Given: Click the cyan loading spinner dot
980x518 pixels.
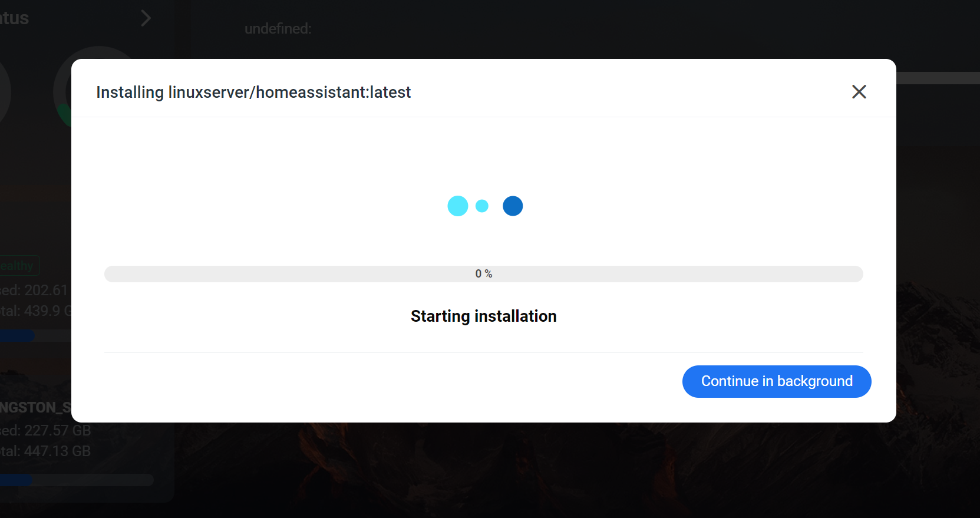Looking at the screenshot, I should 458,206.
